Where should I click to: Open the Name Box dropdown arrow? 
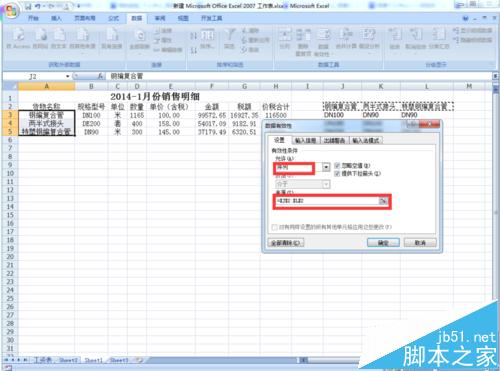68,76
